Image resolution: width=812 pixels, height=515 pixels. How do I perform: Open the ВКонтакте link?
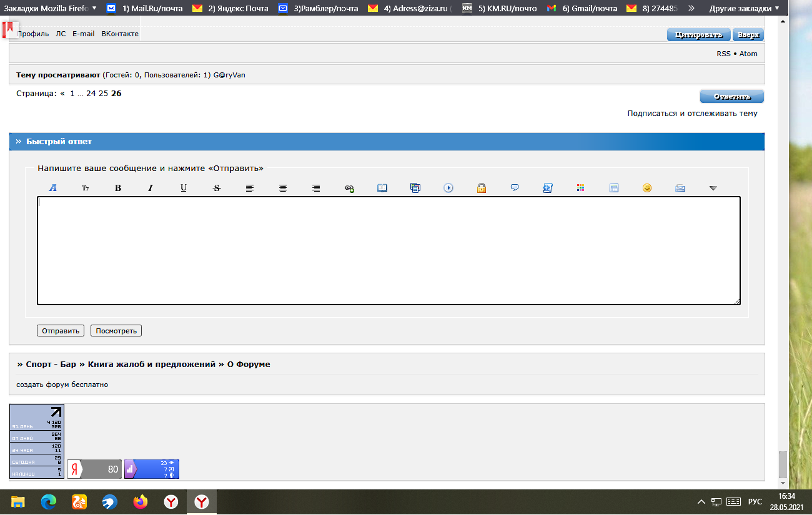point(120,34)
